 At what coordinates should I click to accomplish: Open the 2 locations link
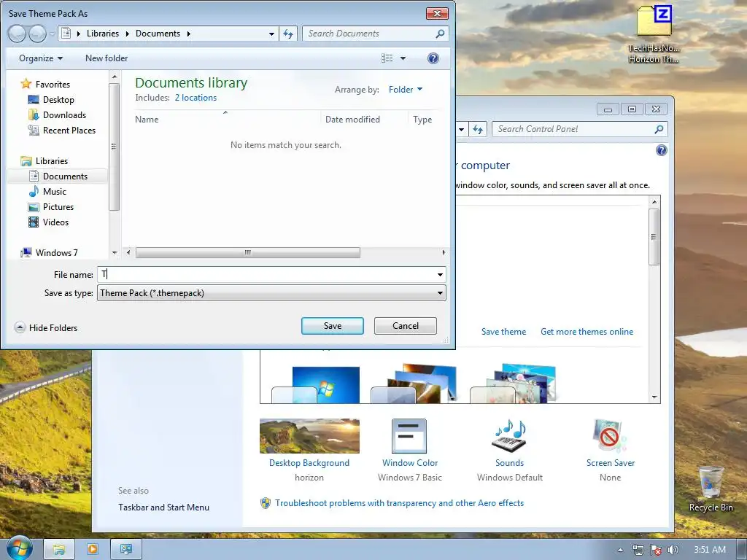pos(196,98)
